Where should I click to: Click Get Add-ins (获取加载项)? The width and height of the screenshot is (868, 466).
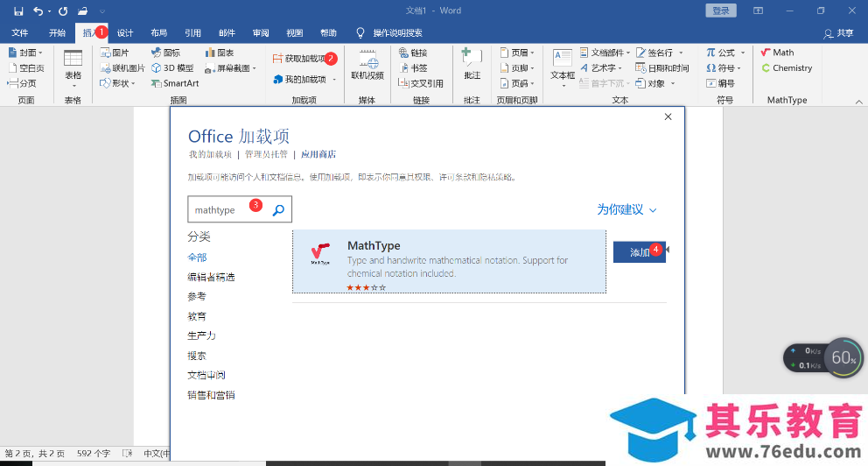tap(299, 58)
